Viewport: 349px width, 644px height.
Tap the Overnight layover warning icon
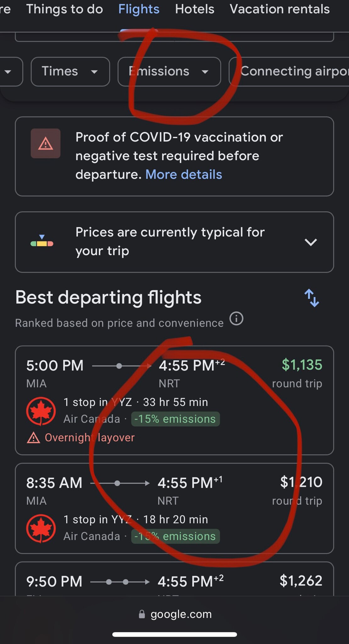coord(33,438)
